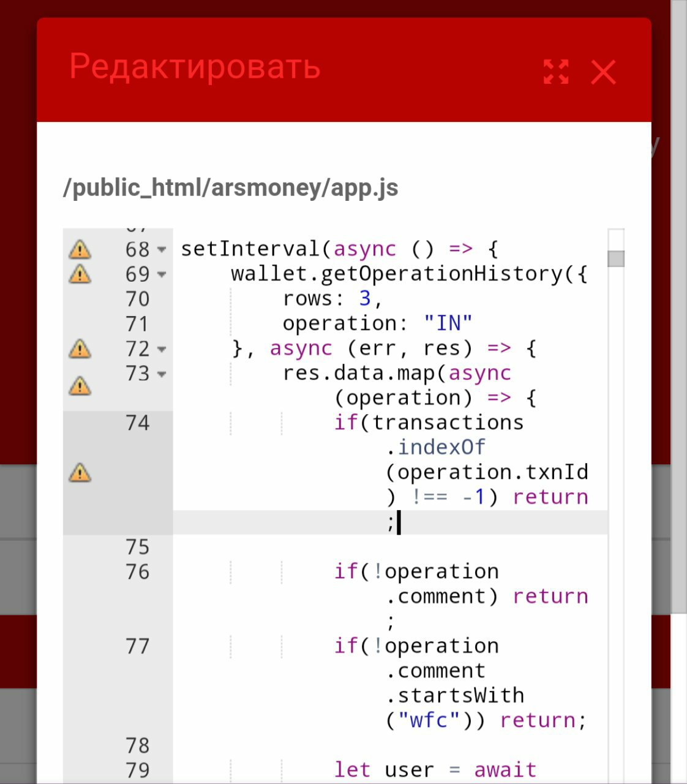Click the editor vertical scrollbar thumb
Image resolution: width=687 pixels, height=784 pixels.
tap(616, 258)
